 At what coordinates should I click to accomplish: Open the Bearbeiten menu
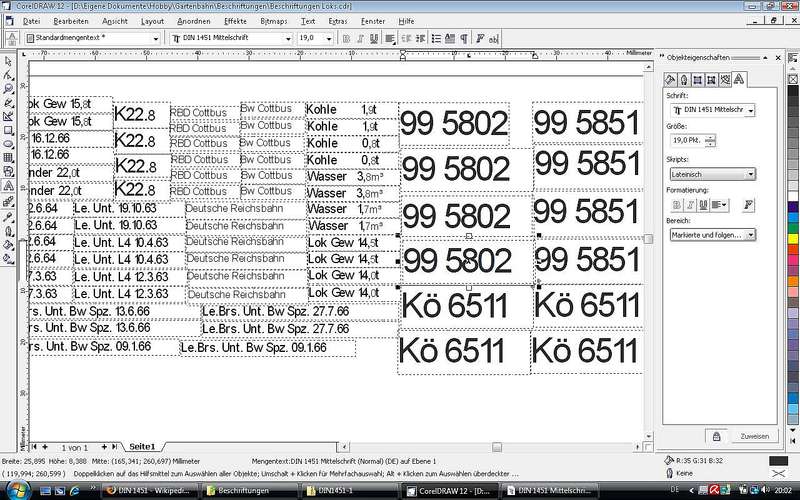(71, 21)
